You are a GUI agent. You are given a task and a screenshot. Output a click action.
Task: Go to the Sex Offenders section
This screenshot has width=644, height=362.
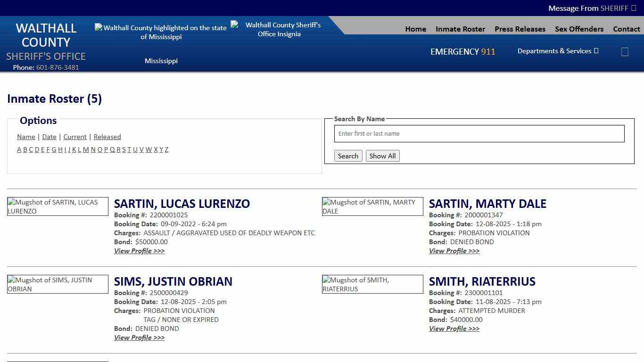pyautogui.click(x=579, y=29)
